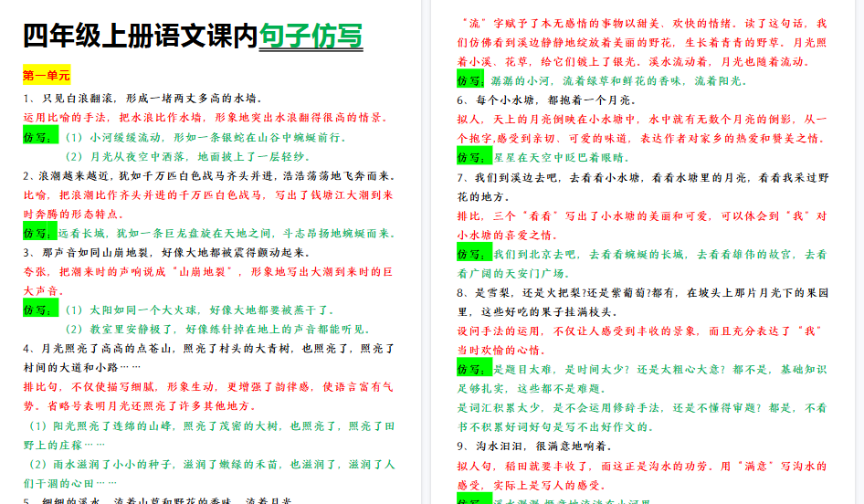Click the red line "感受，实际上是写人的感受"
864x504 pixels.
pyautogui.click(x=532, y=486)
